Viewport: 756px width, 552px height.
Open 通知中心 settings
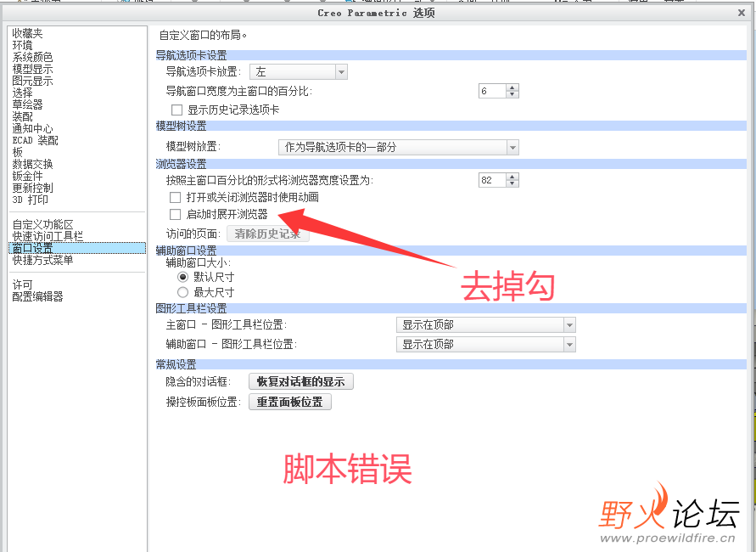(32, 128)
